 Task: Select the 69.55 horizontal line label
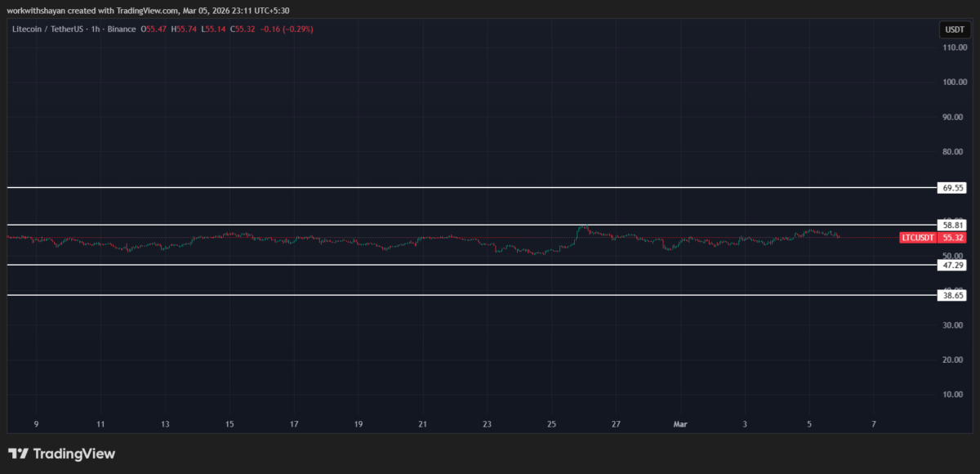(x=953, y=188)
